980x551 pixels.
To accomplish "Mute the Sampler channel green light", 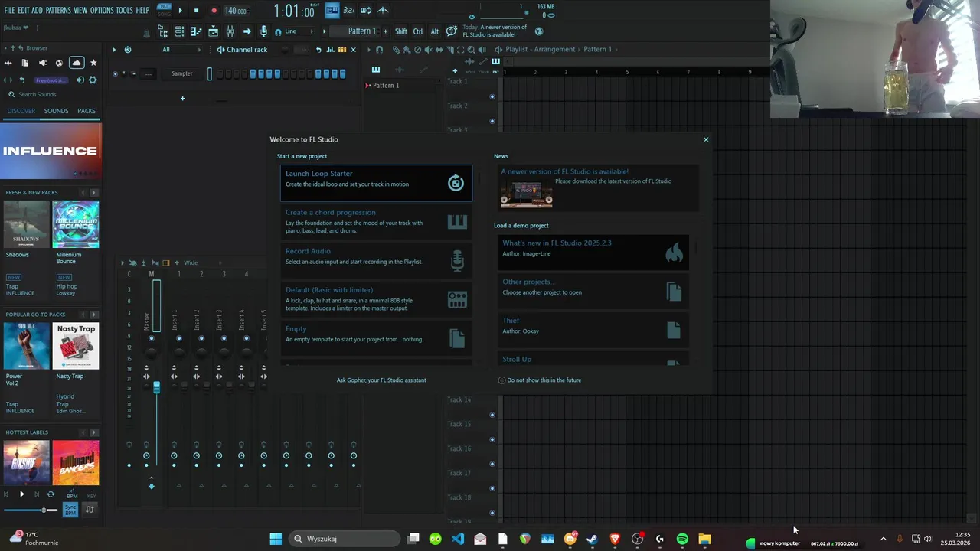I will click(115, 73).
